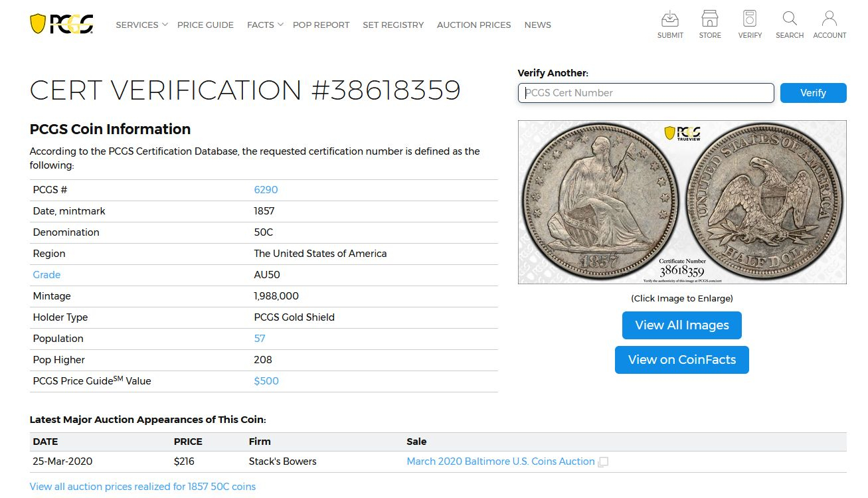Open the Submit icon in header

point(670,25)
